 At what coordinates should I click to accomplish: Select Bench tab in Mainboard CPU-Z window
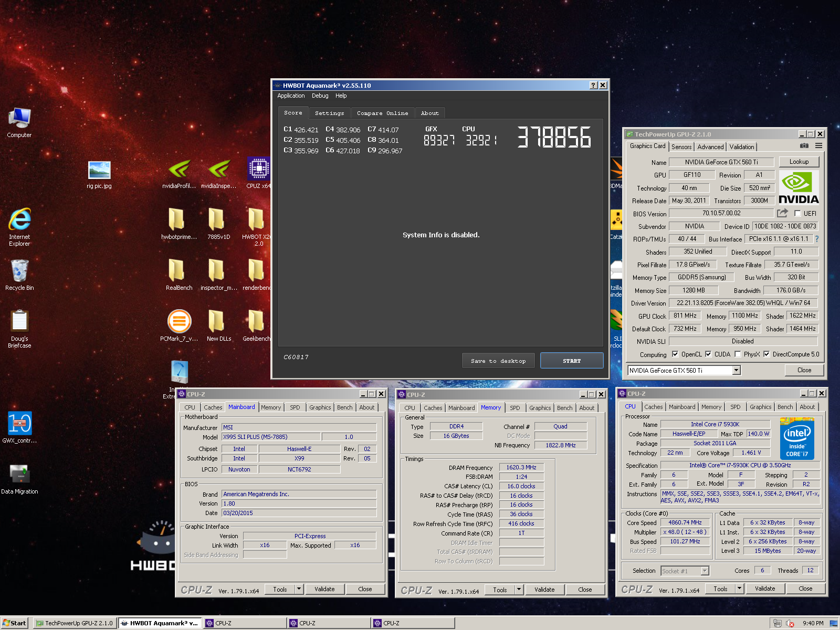click(x=344, y=407)
